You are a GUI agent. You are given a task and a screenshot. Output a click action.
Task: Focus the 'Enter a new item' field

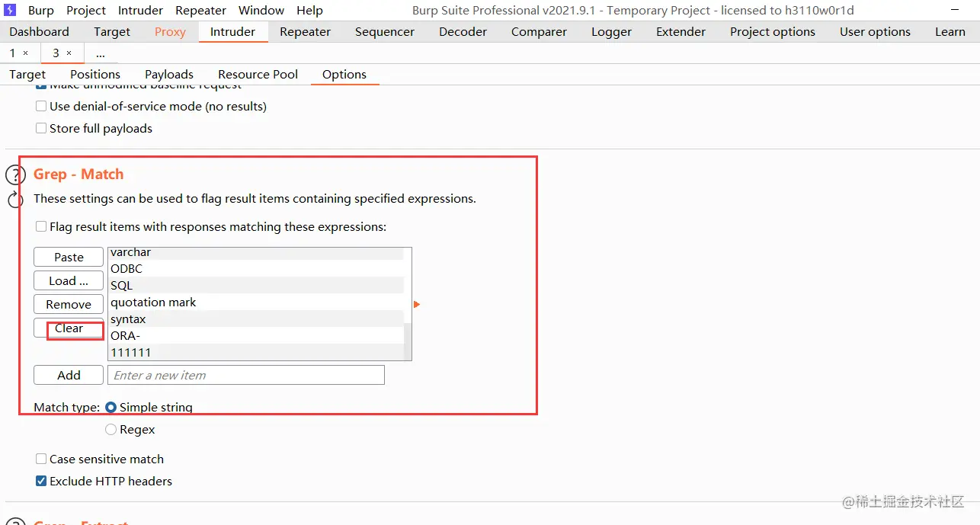(246, 376)
